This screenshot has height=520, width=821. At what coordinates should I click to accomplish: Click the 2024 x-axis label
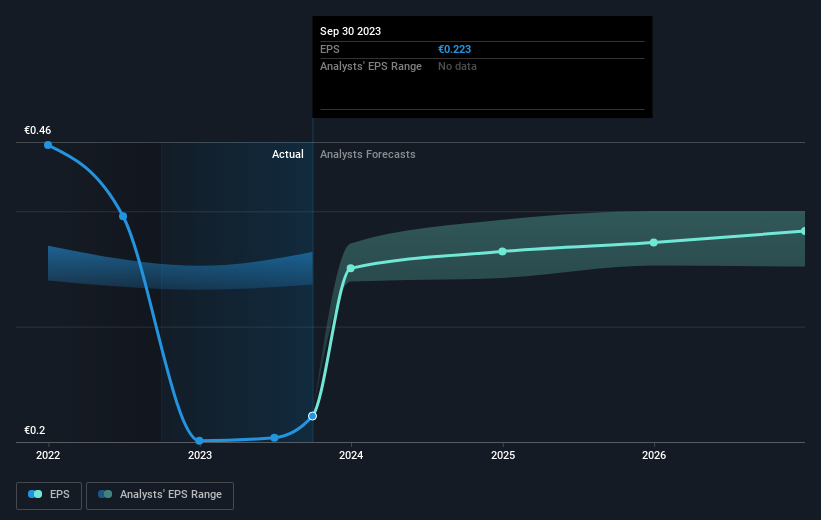(351, 456)
